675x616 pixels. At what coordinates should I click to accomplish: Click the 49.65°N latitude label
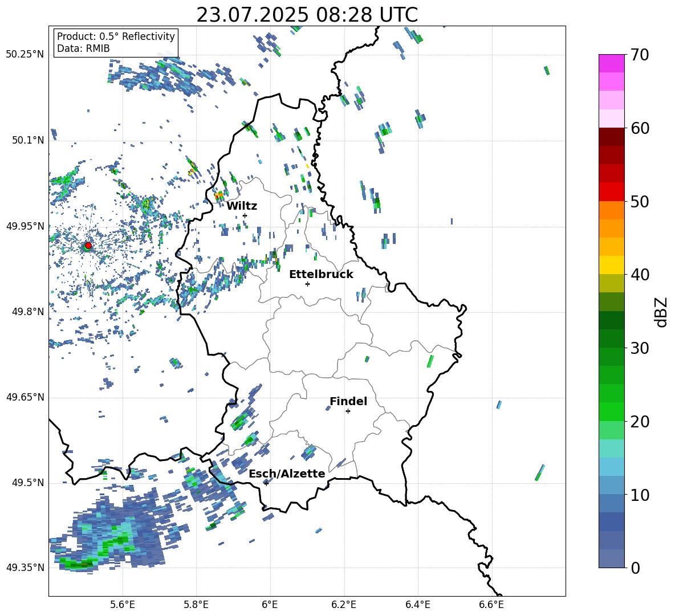point(25,397)
